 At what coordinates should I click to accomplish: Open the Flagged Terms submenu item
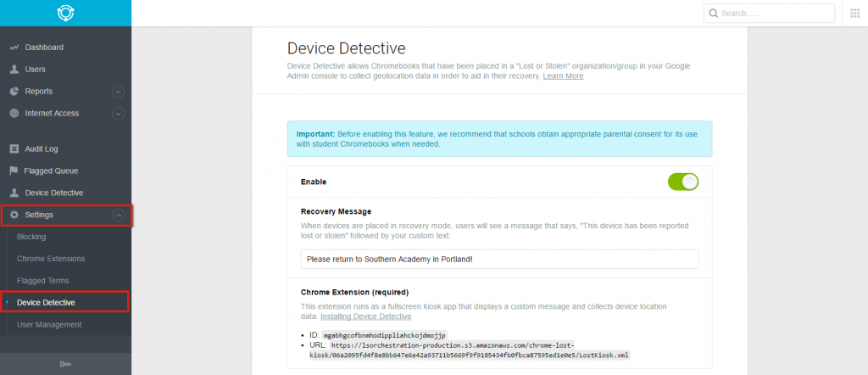coord(43,281)
